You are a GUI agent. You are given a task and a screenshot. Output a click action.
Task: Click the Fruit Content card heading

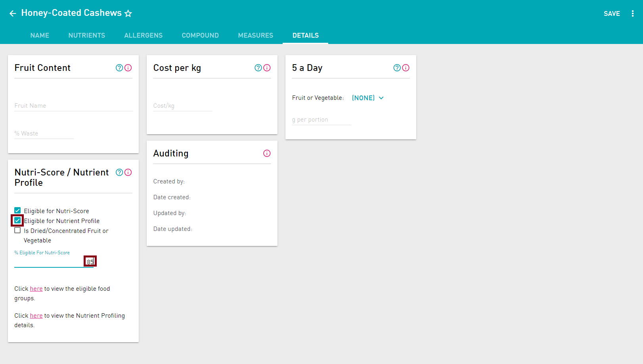pos(42,68)
